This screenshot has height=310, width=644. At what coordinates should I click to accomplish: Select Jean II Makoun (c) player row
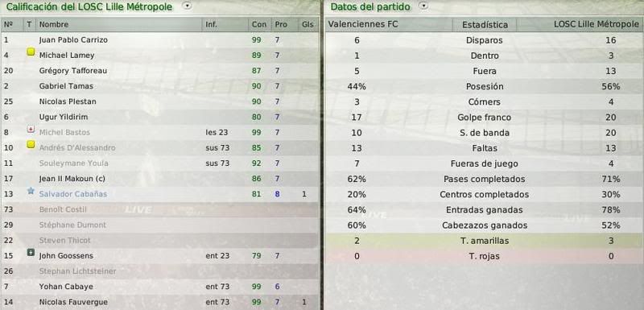159,179
